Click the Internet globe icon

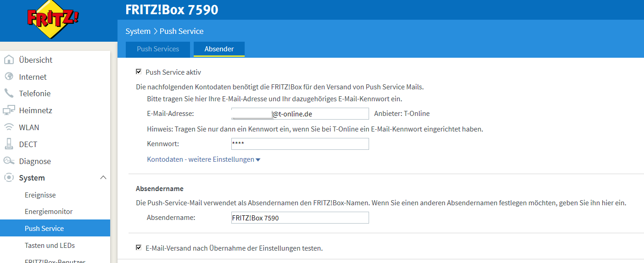[9, 77]
